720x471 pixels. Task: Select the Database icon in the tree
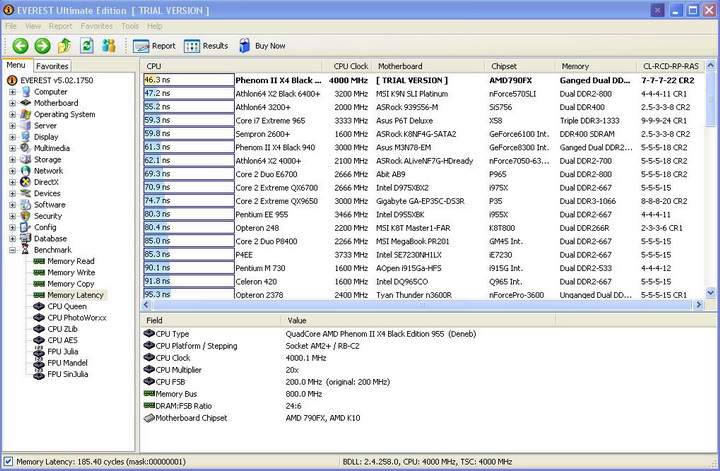coord(26,239)
